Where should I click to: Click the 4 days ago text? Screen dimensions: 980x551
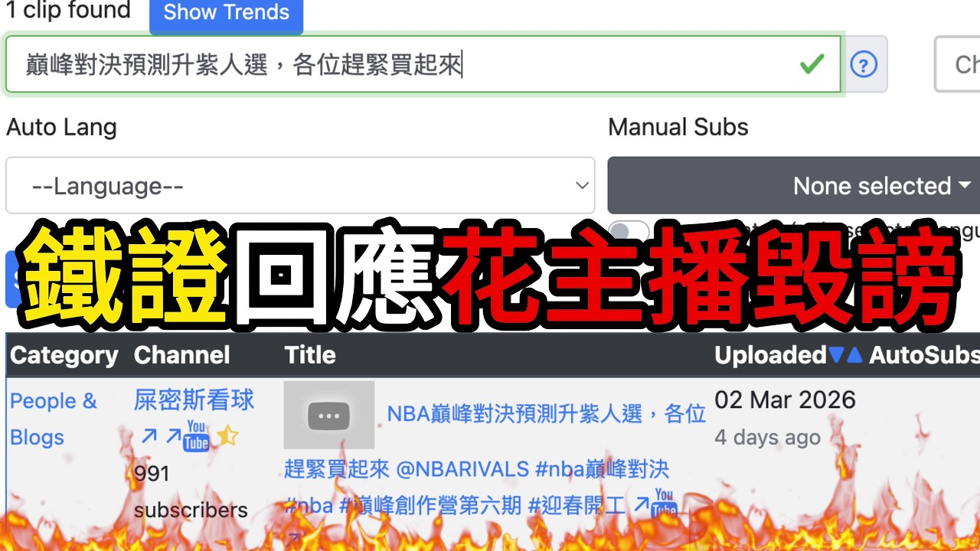coord(767,437)
